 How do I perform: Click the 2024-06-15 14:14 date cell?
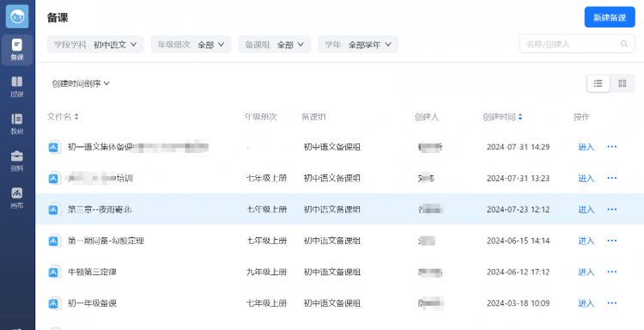coord(518,241)
